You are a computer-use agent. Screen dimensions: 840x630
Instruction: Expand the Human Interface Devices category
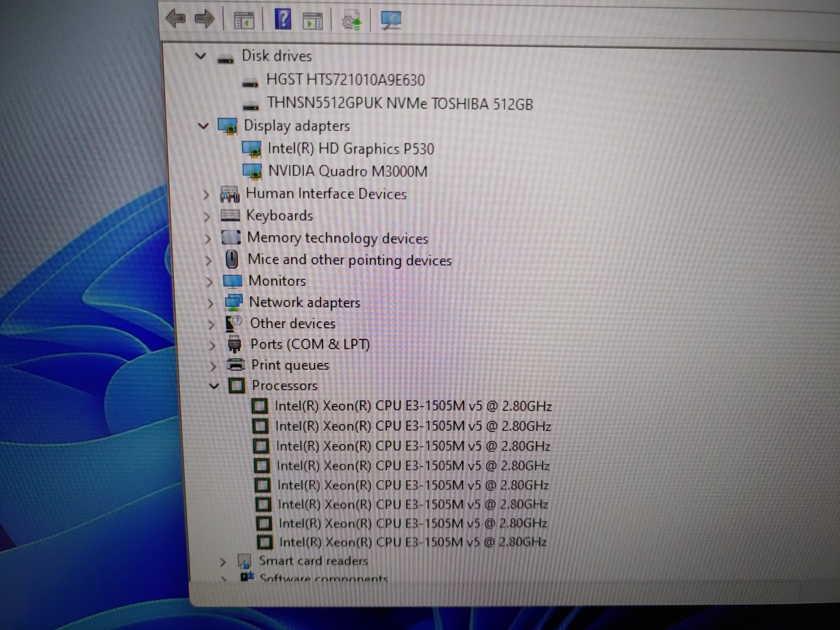[x=206, y=194]
